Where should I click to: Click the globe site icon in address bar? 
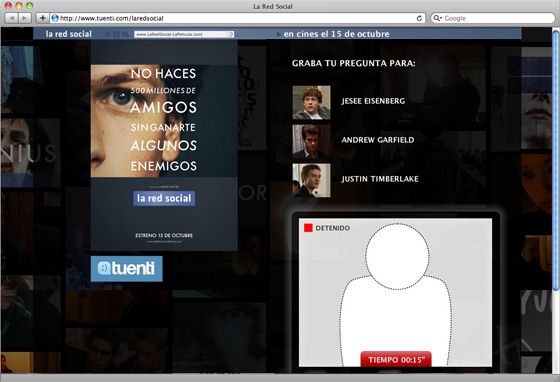(x=55, y=18)
